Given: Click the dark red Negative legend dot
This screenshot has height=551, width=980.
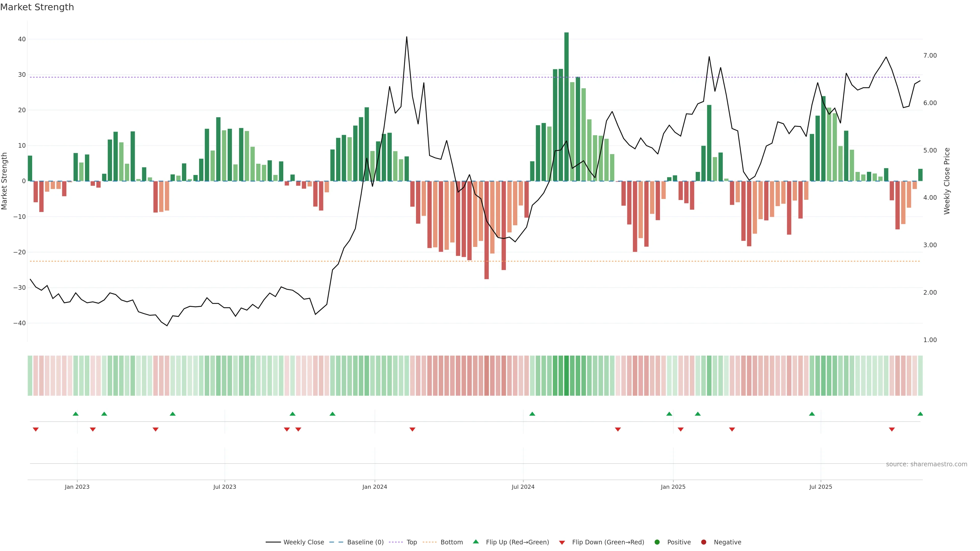Looking at the screenshot, I should [x=703, y=542].
